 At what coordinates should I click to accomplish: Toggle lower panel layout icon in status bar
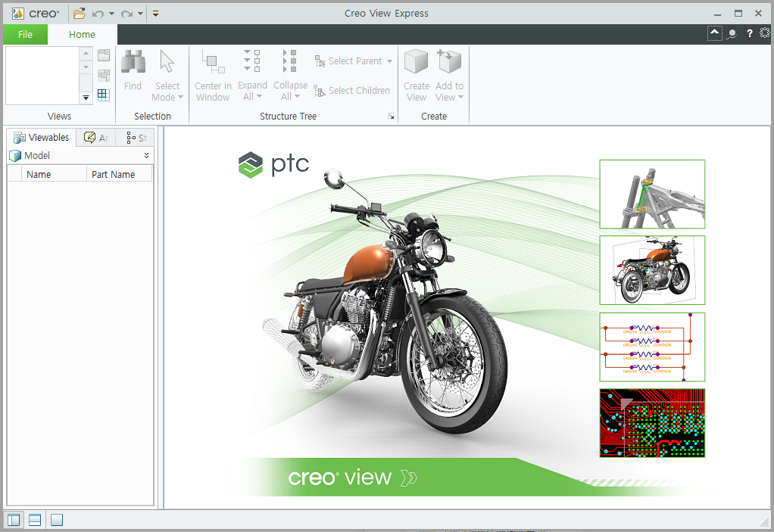pos(35,520)
